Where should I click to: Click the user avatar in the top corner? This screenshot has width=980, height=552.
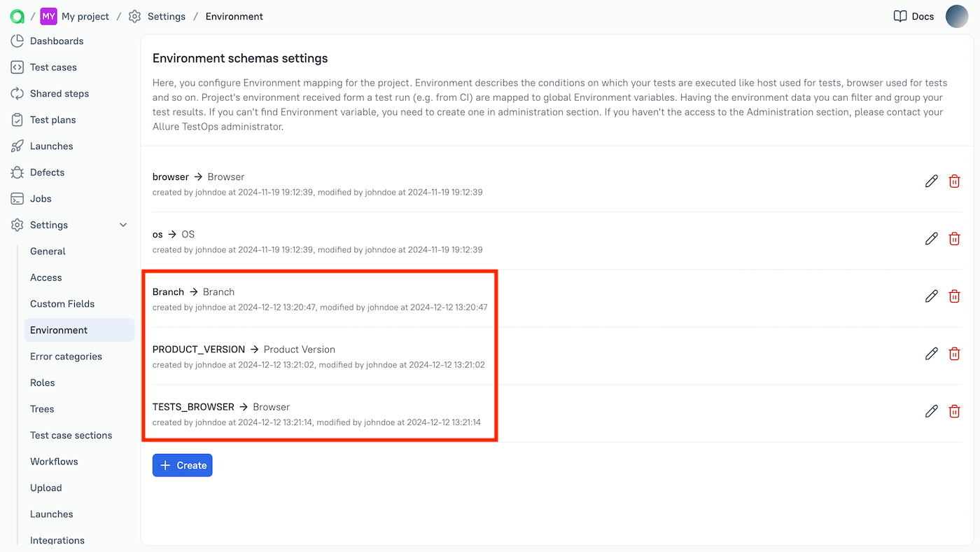(957, 16)
